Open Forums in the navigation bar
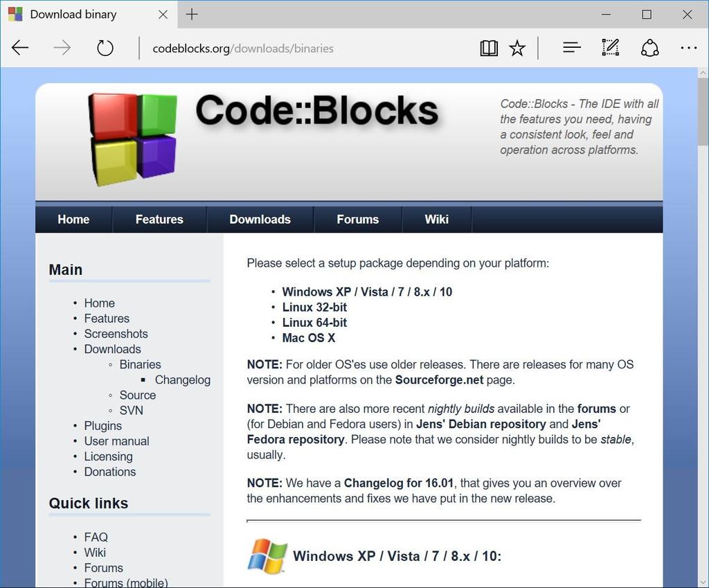 tap(358, 220)
